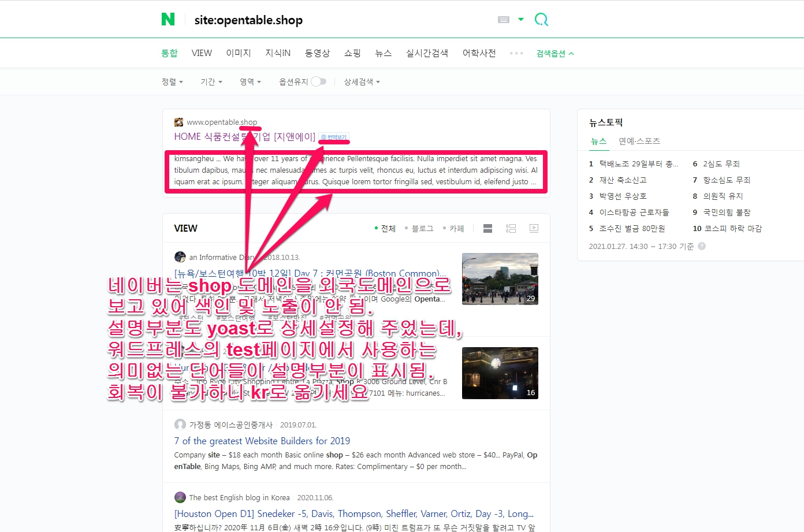The width and height of the screenshot is (804, 532).
Task: Open news topic 항소심도 무죄
Action: [727, 180]
